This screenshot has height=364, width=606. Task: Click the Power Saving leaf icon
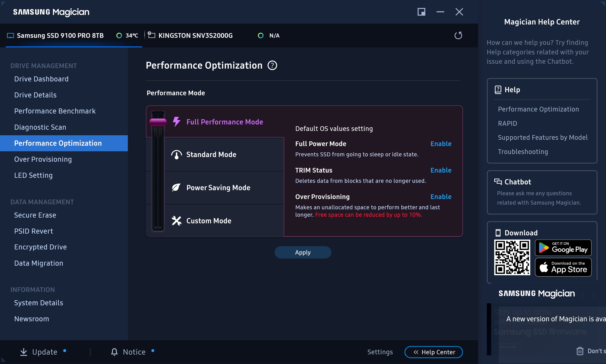pyautogui.click(x=176, y=188)
